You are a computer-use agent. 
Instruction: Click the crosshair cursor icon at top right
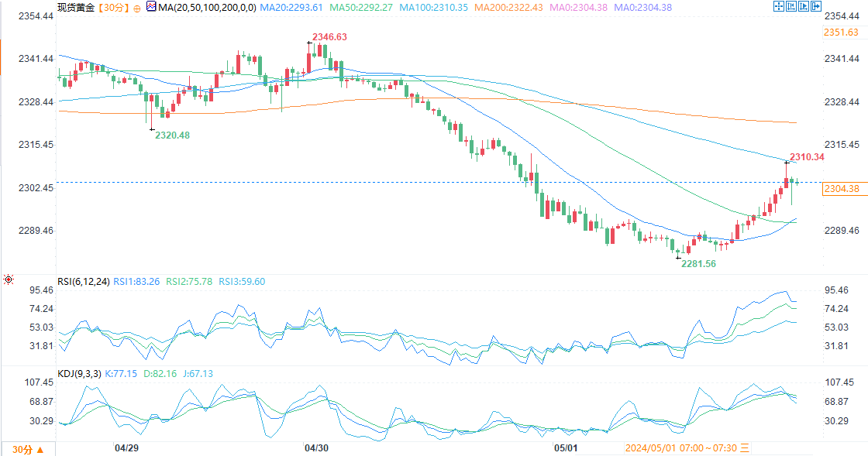779,6
